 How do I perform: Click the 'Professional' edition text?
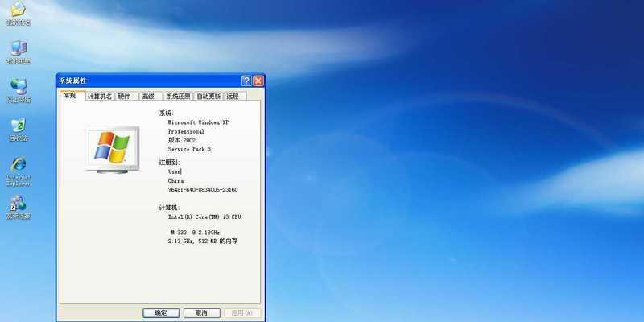pyautogui.click(x=186, y=131)
